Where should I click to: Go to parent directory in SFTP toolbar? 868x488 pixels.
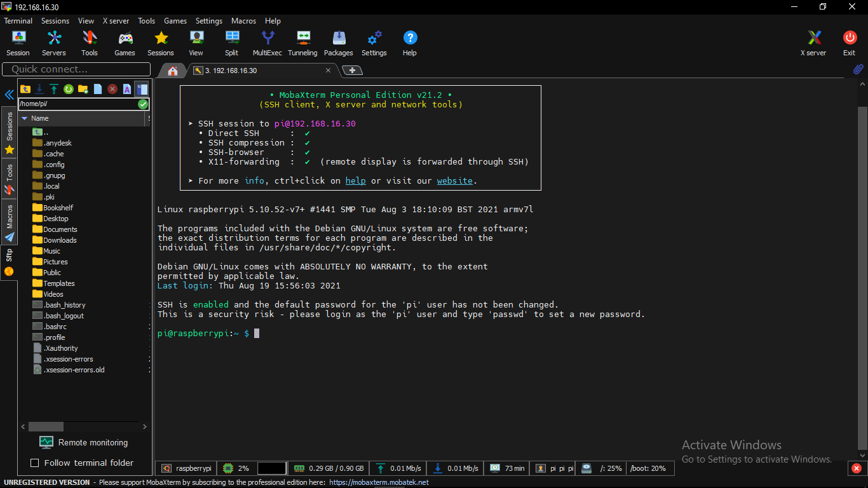coord(25,89)
